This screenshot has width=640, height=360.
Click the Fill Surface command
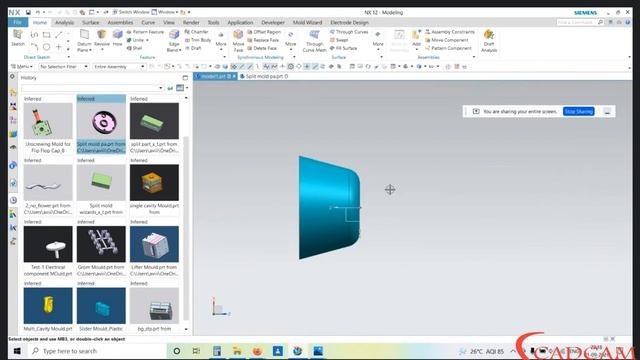[x=344, y=48]
